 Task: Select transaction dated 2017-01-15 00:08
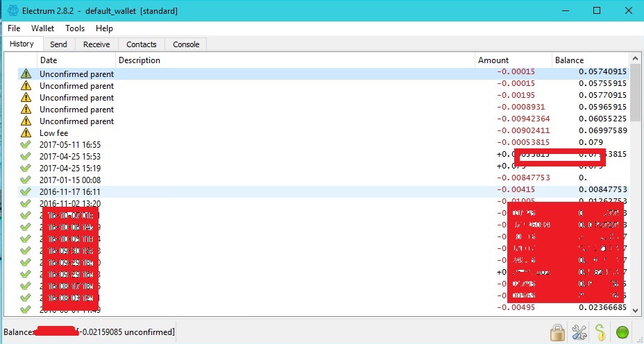click(x=323, y=180)
